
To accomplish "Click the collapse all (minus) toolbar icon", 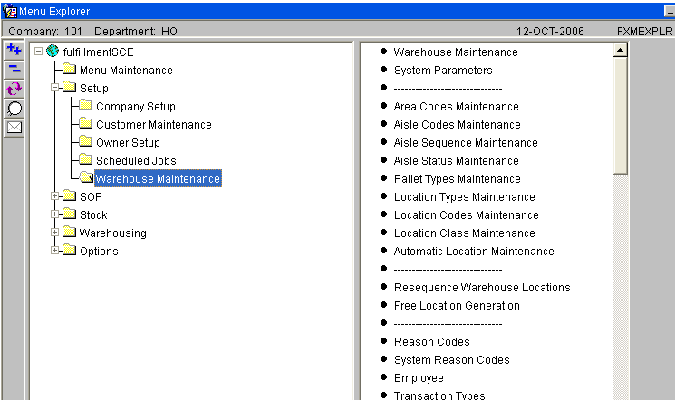I will pos(14,69).
